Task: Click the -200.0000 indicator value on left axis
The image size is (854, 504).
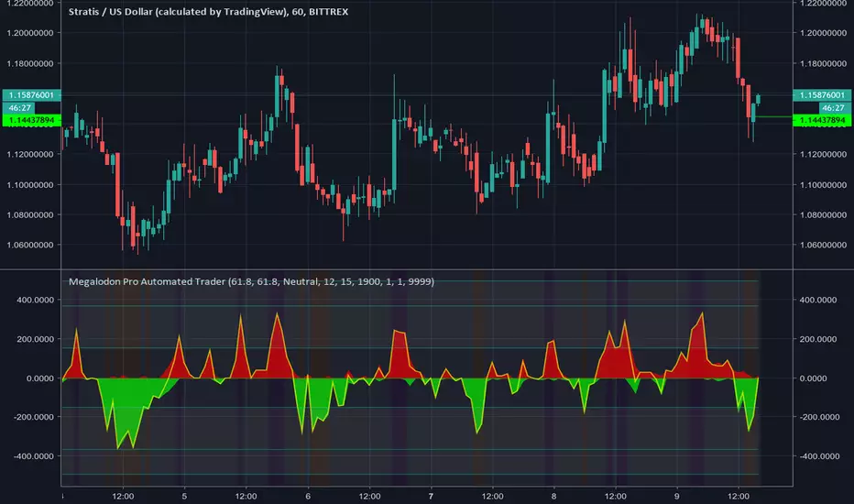Action: tap(34, 417)
